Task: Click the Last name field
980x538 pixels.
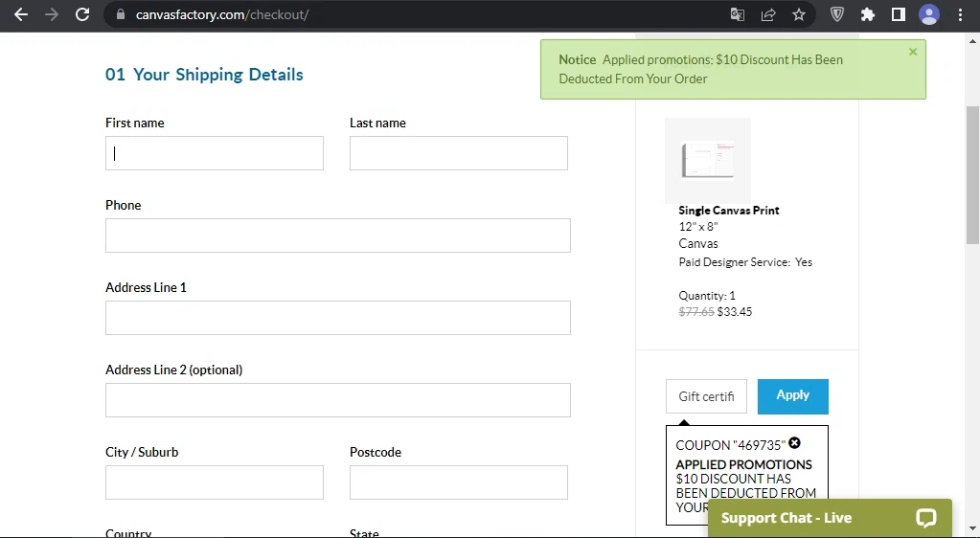Action: (x=459, y=153)
